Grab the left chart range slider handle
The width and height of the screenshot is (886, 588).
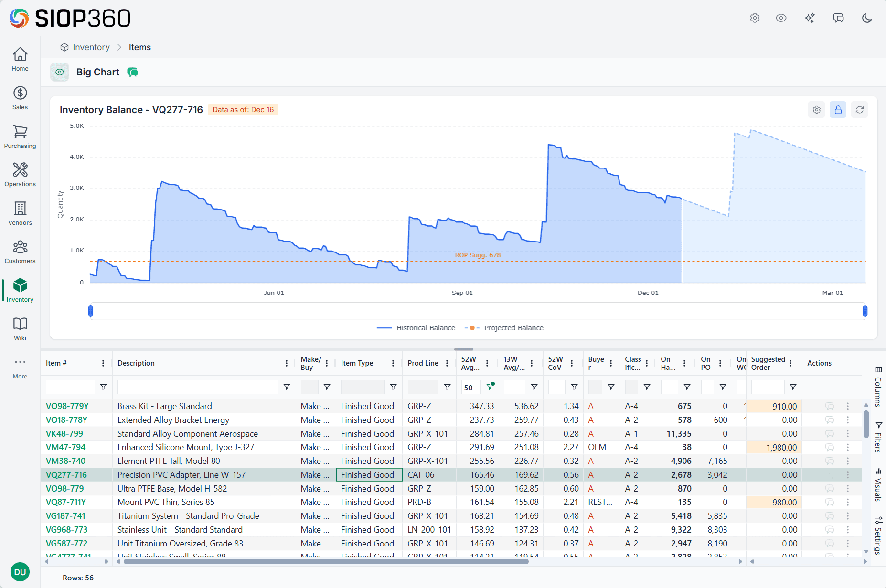tap(91, 311)
